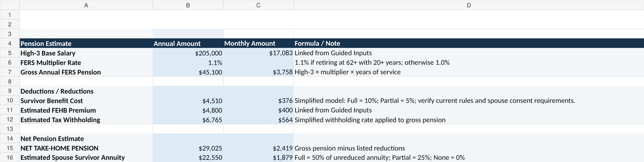644x162 pixels.
Task: Click the 'Full = 50% of unreduced annuity' note
Action: pos(469,157)
